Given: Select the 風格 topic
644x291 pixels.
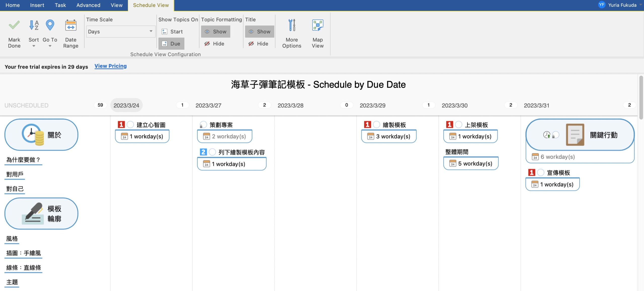Looking at the screenshot, I should (x=12, y=239).
